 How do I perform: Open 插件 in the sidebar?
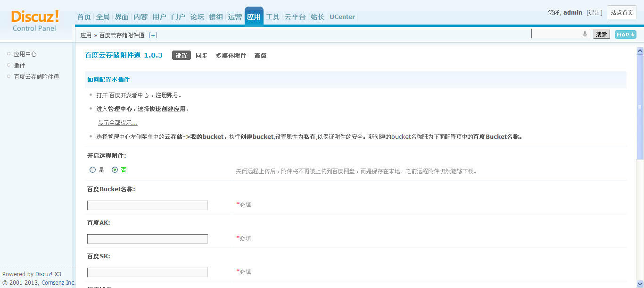click(19, 66)
